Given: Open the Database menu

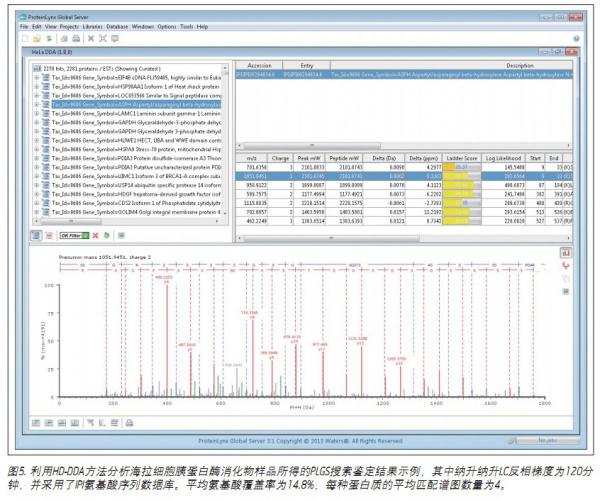Looking at the screenshot, I should tap(117, 26).
